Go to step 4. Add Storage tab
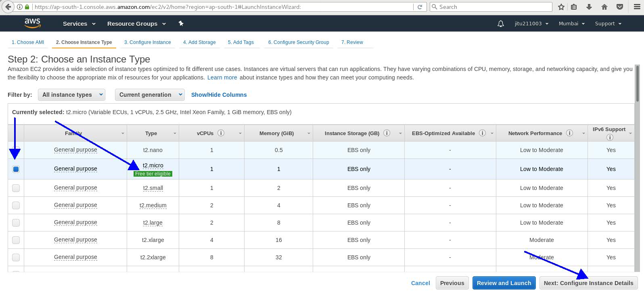Screen dimensions: 644x294 click(199, 42)
